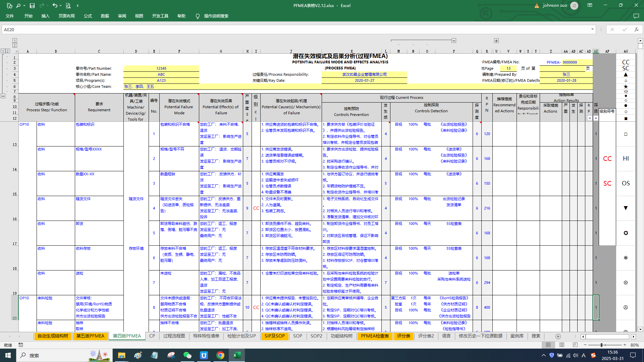The height and width of the screenshot is (362, 644).
Task: Open the 筛选 filter dropdown in column AE
Action: 596,118
